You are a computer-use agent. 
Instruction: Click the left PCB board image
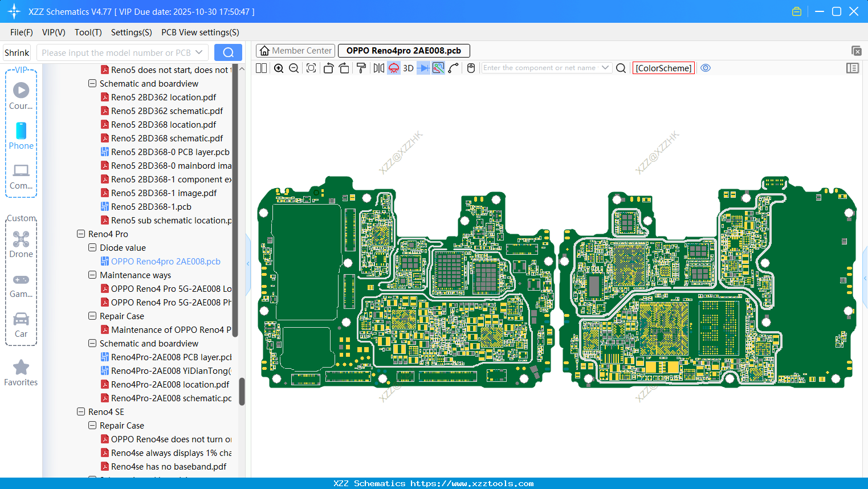[x=406, y=282]
